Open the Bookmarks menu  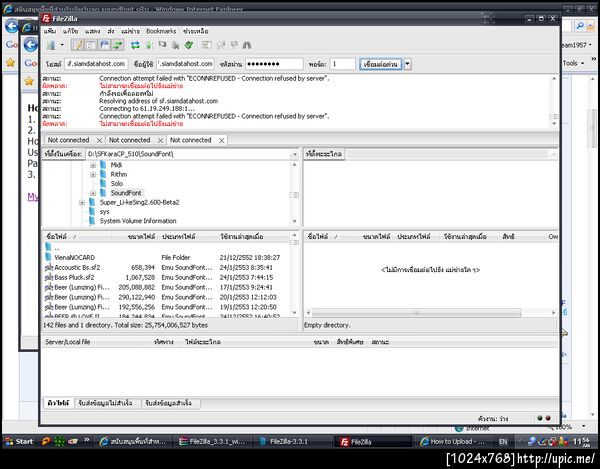[161, 31]
